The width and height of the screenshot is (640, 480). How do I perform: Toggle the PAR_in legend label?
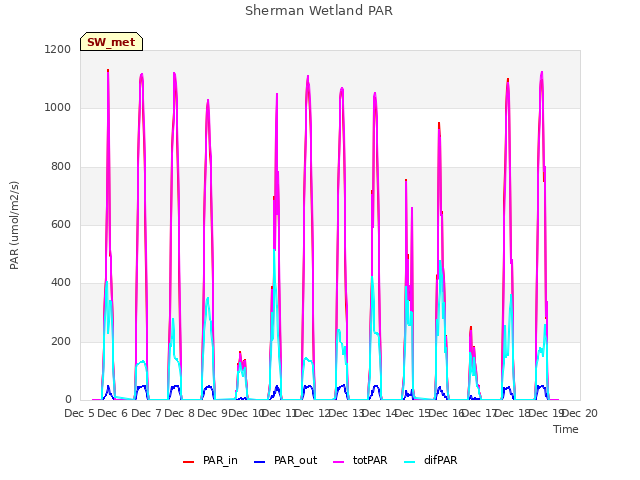[x=220, y=460]
